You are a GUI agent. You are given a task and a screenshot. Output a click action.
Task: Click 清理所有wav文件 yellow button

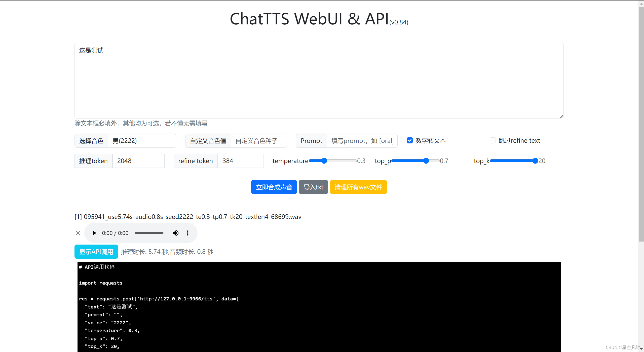(358, 187)
